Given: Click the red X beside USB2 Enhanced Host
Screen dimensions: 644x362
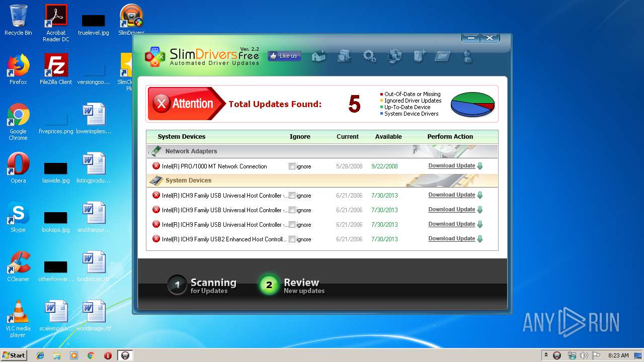Looking at the screenshot, I should tap(156, 239).
